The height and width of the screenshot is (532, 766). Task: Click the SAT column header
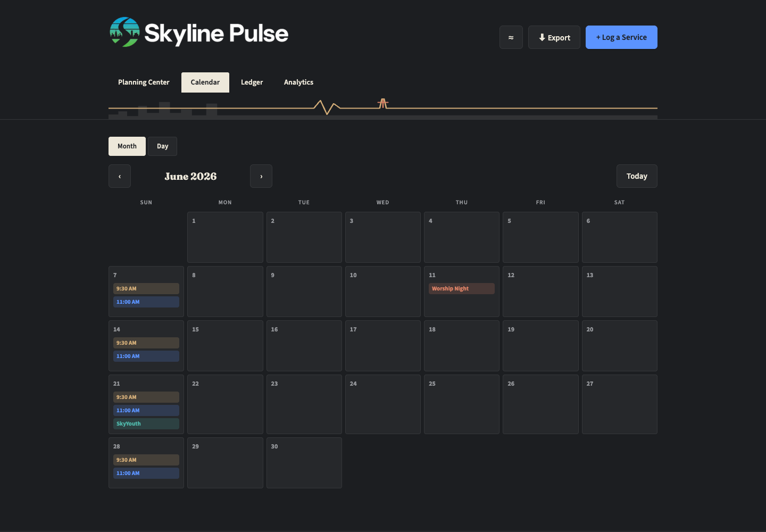(620, 203)
